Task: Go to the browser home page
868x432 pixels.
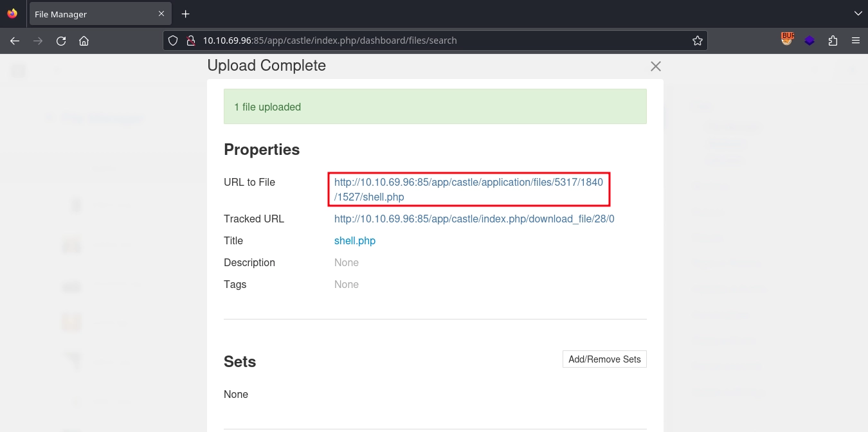Action: click(84, 40)
